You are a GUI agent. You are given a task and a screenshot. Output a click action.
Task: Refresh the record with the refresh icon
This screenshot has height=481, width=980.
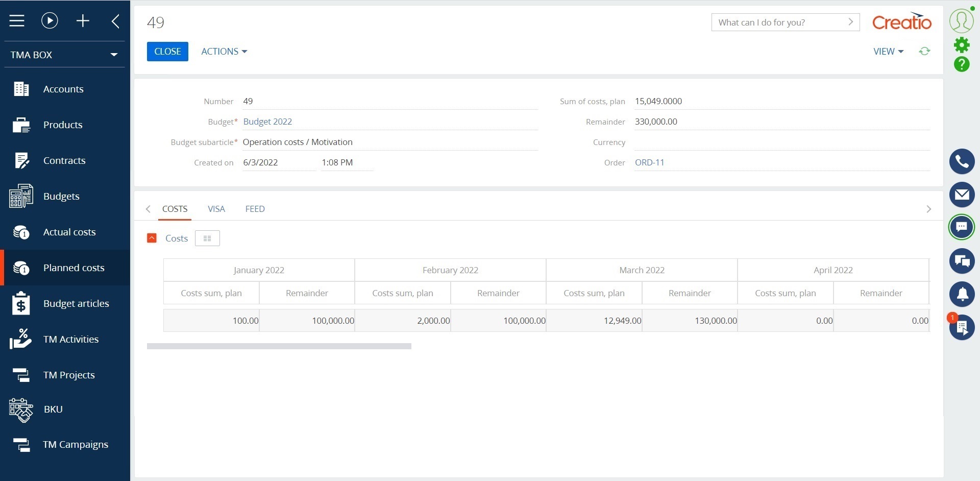point(924,51)
